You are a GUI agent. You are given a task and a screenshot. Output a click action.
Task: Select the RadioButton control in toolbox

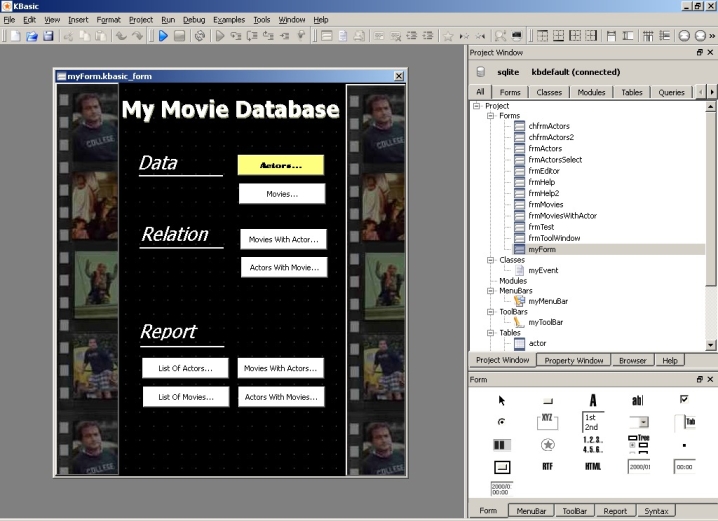[502, 422]
